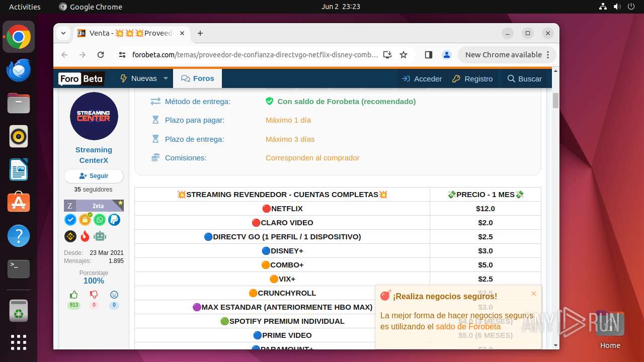Click the orange padlock badge

(85, 220)
